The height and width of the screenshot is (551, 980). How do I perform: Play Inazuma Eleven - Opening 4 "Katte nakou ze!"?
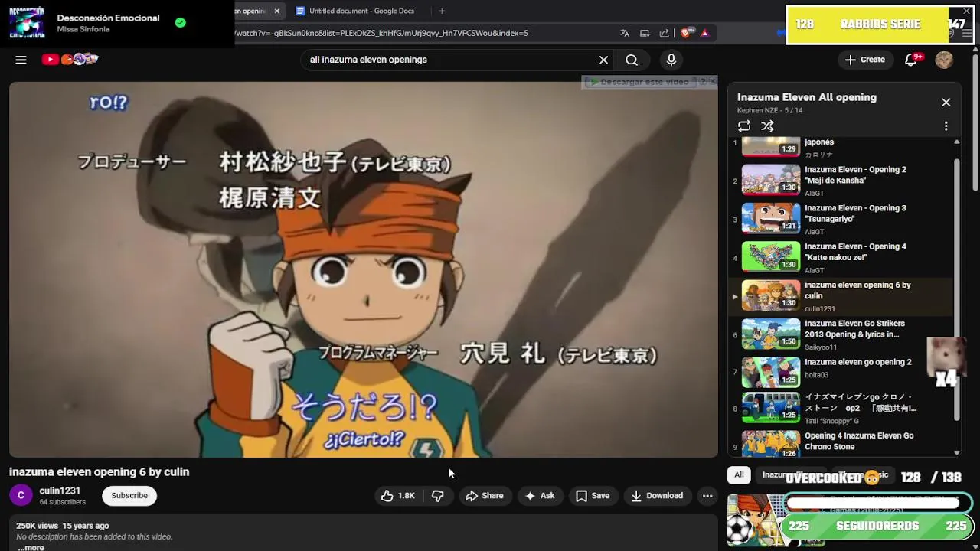click(841, 258)
